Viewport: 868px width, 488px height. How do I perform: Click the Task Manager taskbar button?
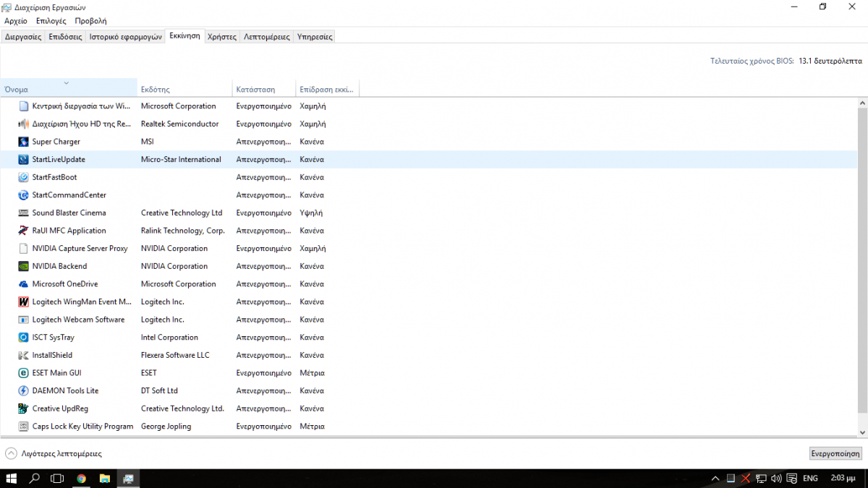click(128, 478)
